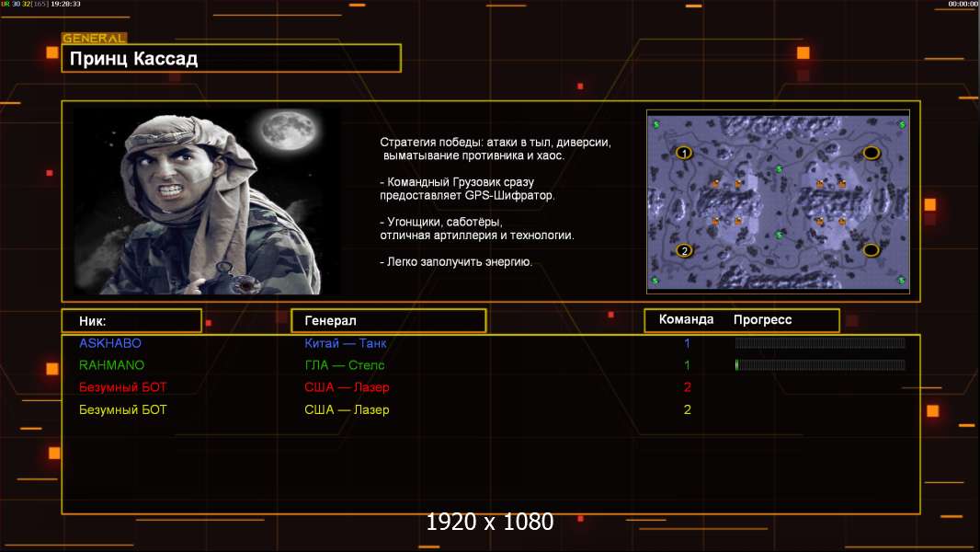980x552 pixels.
Task: Click RAHMANO's team number 1
Action: point(687,365)
